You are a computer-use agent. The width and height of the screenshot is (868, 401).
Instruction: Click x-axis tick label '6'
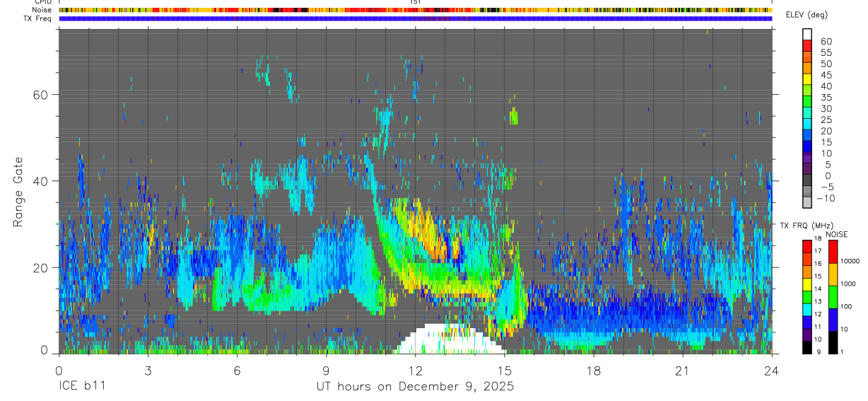click(x=237, y=371)
